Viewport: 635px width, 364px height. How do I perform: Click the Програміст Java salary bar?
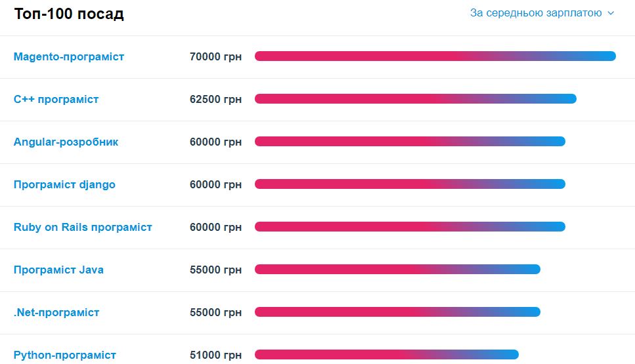pos(398,270)
